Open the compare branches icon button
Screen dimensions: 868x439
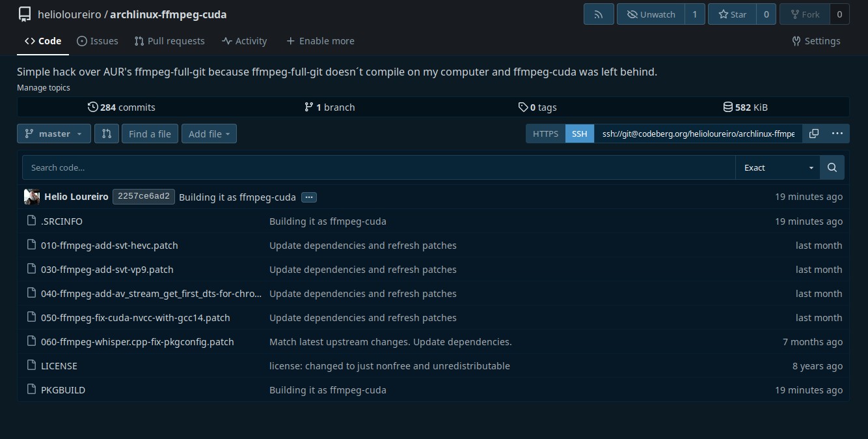pyautogui.click(x=107, y=134)
